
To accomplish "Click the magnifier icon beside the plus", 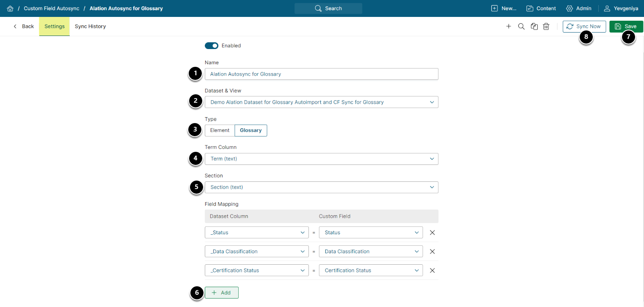I will click(x=521, y=26).
